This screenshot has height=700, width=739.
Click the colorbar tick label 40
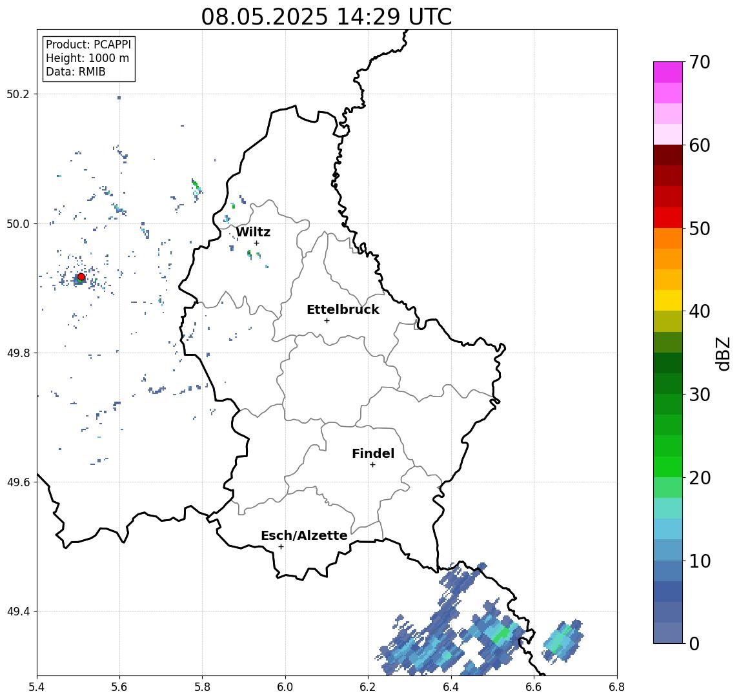[x=700, y=311]
